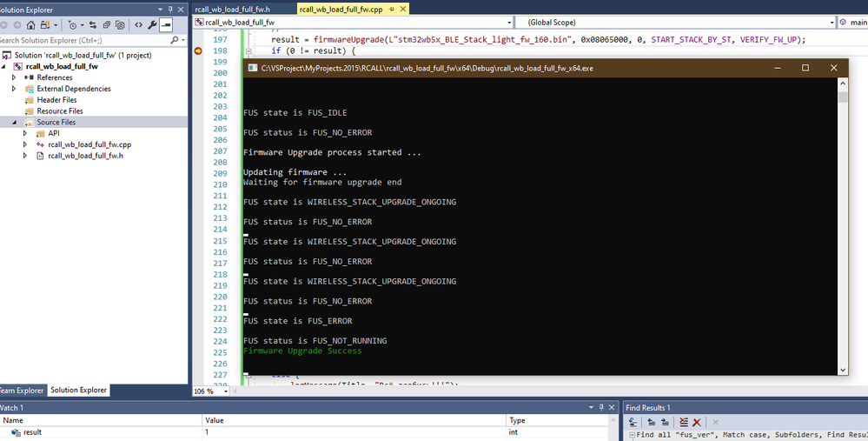
Task: Select the rcall_wb_load_full_fw.h file in tree
Action: coord(85,156)
